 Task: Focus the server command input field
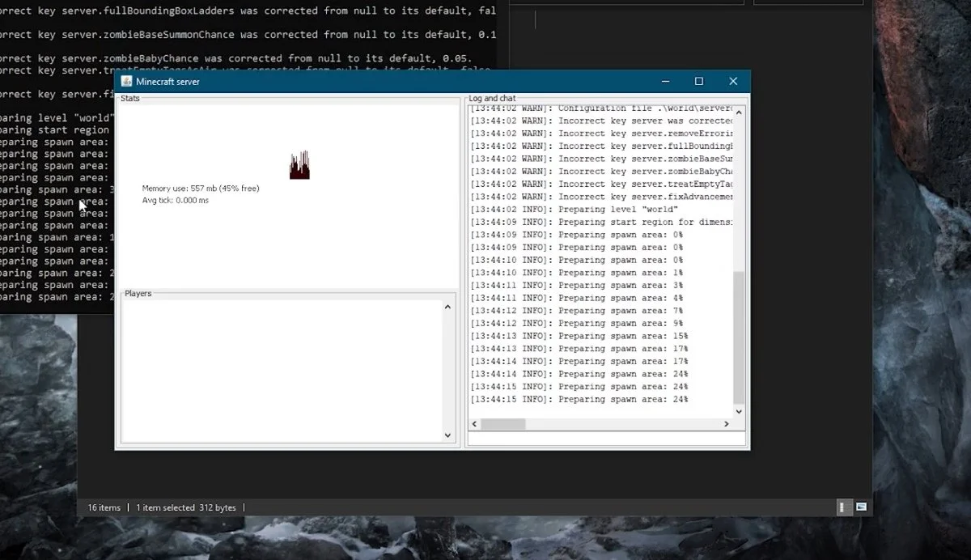click(x=606, y=439)
